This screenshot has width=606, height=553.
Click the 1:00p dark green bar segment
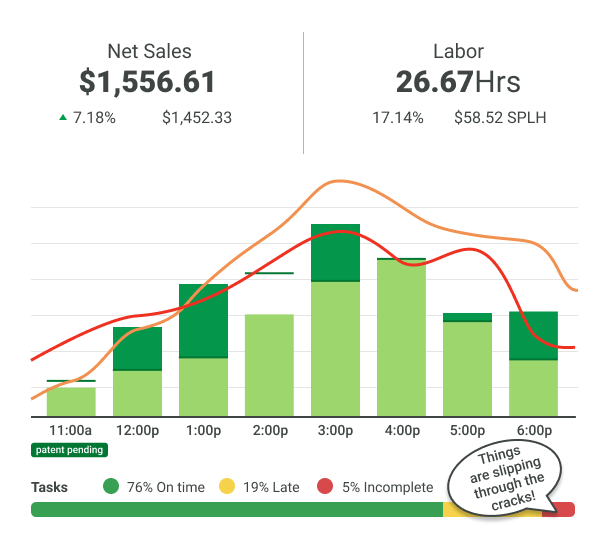pos(203,320)
